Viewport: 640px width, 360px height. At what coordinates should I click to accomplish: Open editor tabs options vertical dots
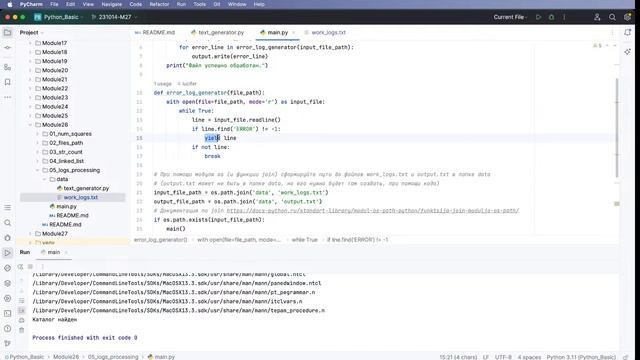tap(612, 33)
